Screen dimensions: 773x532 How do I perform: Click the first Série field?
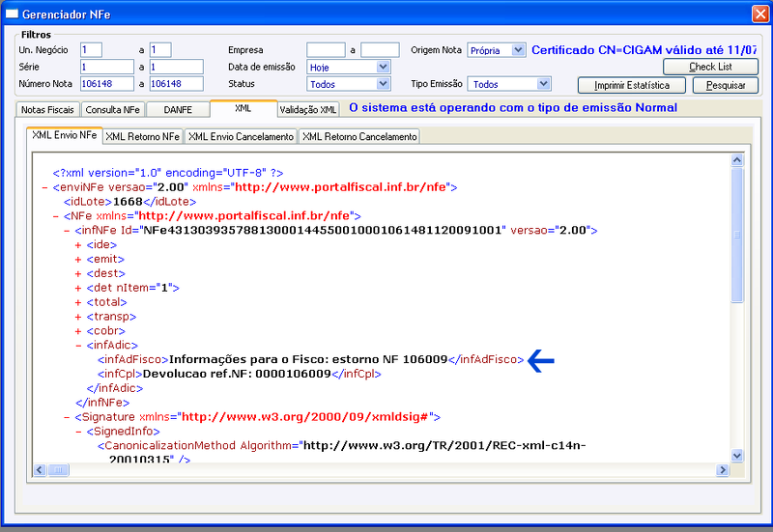click(107, 67)
